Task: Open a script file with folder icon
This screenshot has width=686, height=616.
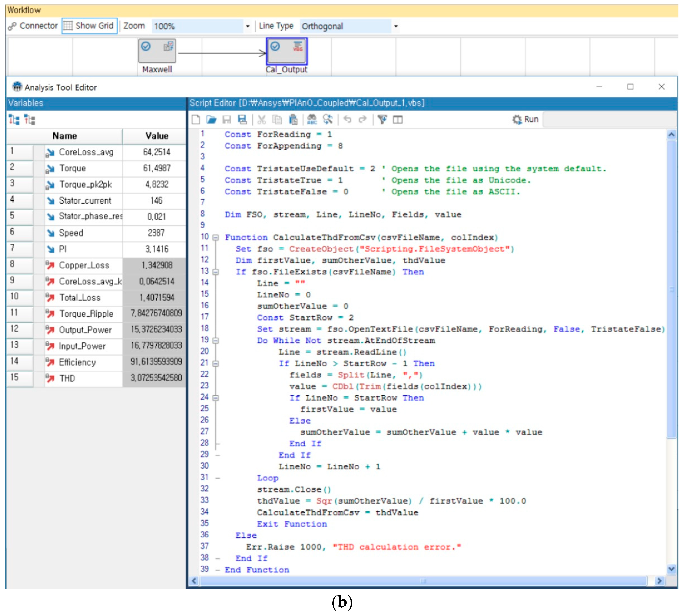Action: [212, 119]
